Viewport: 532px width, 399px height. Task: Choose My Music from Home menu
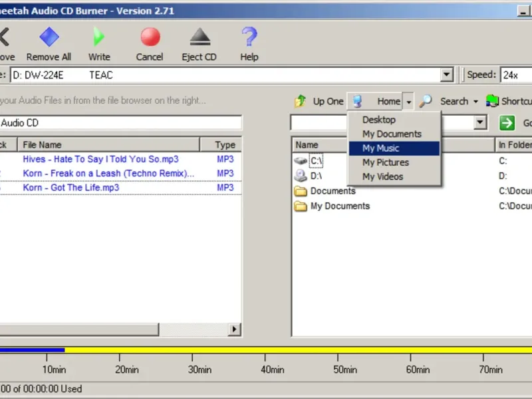pos(394,148)
